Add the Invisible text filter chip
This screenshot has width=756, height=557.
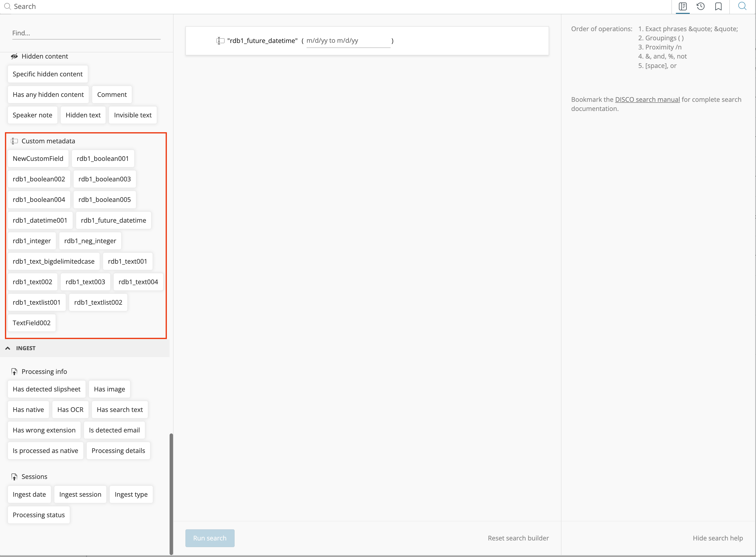(133, 115)
